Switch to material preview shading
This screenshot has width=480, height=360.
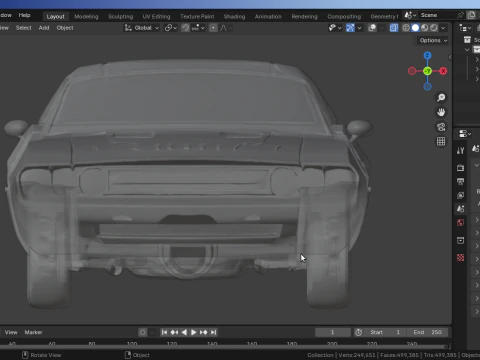click(x=425, y=28)
